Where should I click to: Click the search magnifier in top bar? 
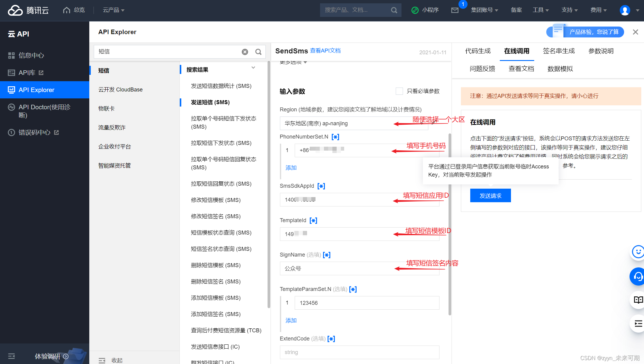click(394, 10)
